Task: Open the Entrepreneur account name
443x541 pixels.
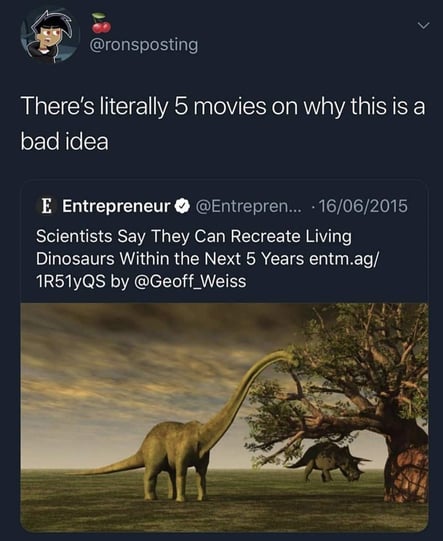Action: (x=116, y=206)
